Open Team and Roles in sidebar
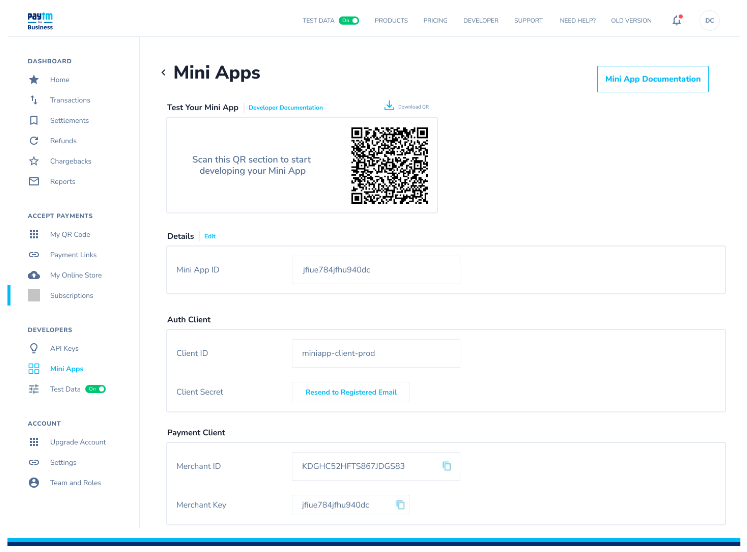Viewport: 747px width, 552px height. pos(75,482)
